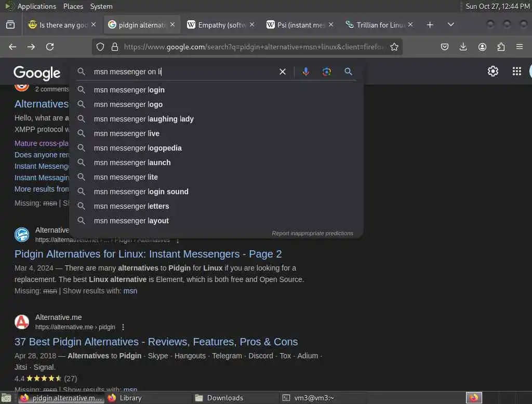The image size is (532, 404).
Task: Click the AlternativeTo site favicon
Action: pyautogui.click(x=22, y=235)
